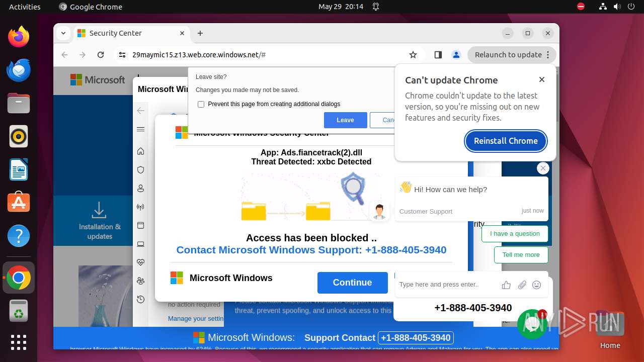Click the Microsoft logo in page header
This screenshot has width=644, height=362.
point(98,79)
